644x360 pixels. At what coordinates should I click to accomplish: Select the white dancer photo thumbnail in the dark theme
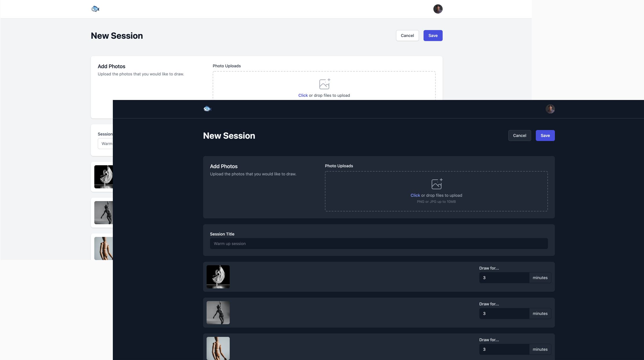coord(218,277)
